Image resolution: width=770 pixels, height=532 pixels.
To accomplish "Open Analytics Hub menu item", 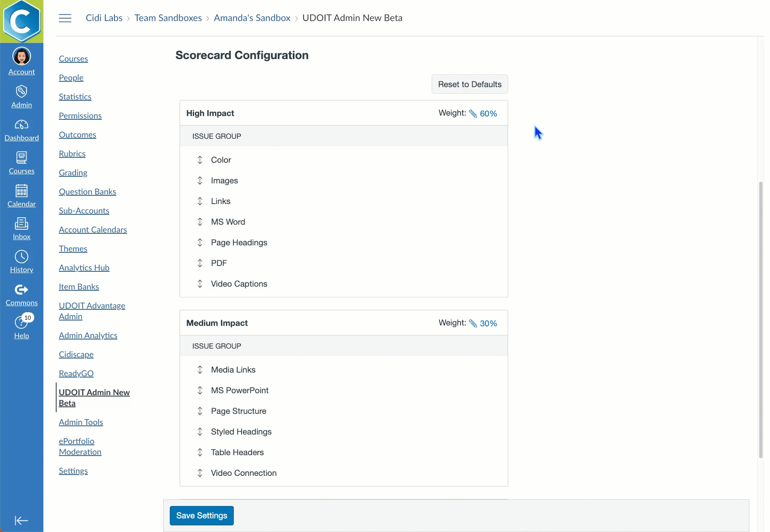I will click(x=84, y=268).
